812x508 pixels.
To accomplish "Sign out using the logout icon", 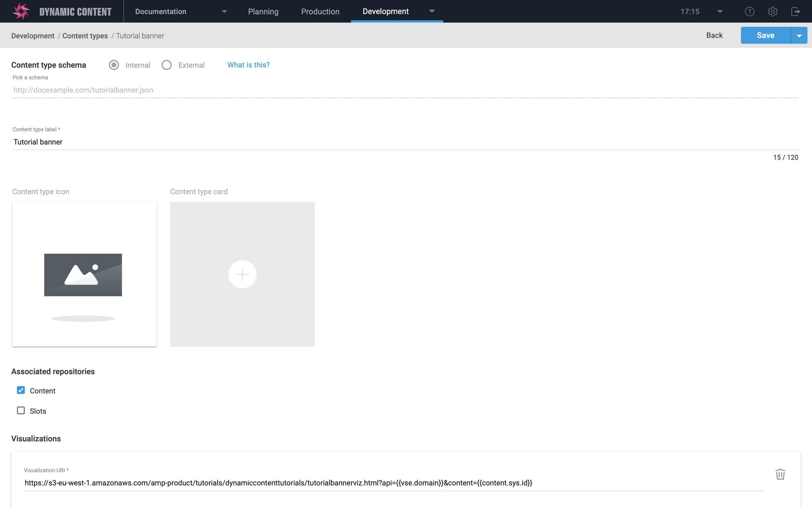I will click(x=796, y=11).
